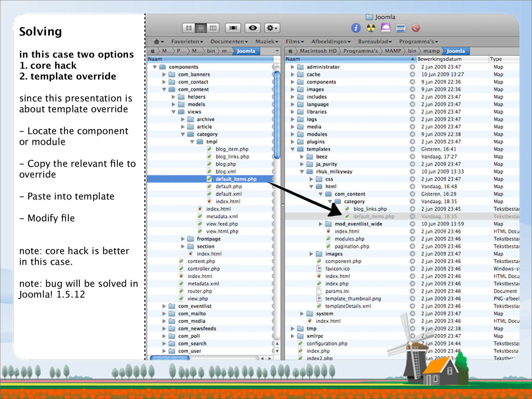Viewport: 532px width, 399px height.
Task: Open the Home folder dropdown
Action: click(x=159, y=42)
